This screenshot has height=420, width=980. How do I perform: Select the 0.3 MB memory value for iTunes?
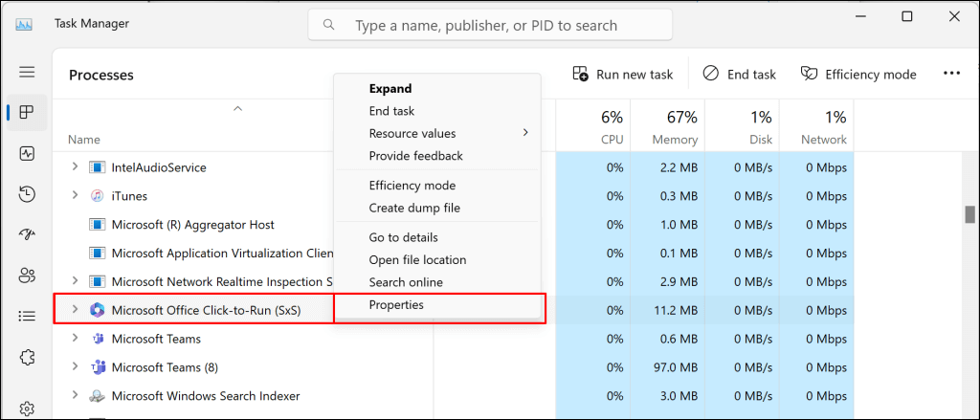point(677,195)
